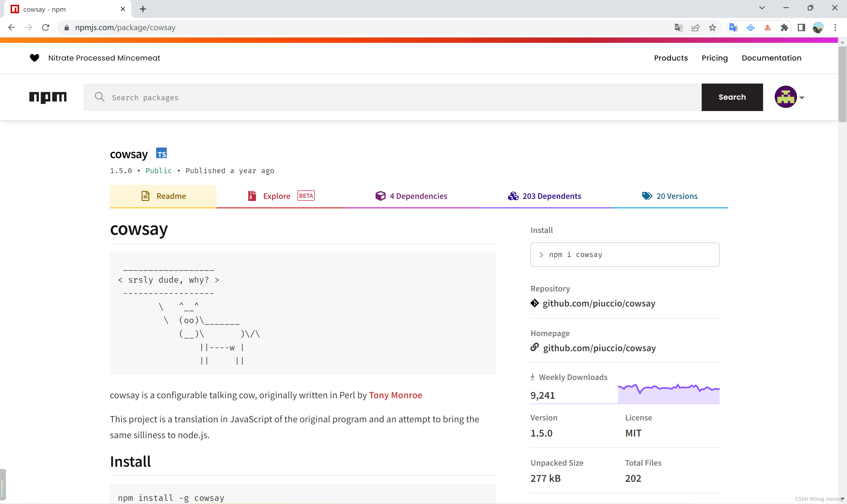The image size is (847, 504).
Task: Open the extensions puzzle icon
Action: coord(785,28)
